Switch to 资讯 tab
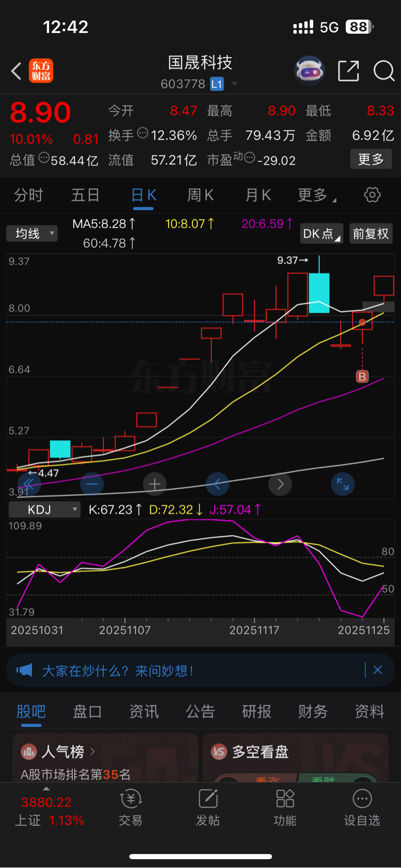 tap(144, 711)
